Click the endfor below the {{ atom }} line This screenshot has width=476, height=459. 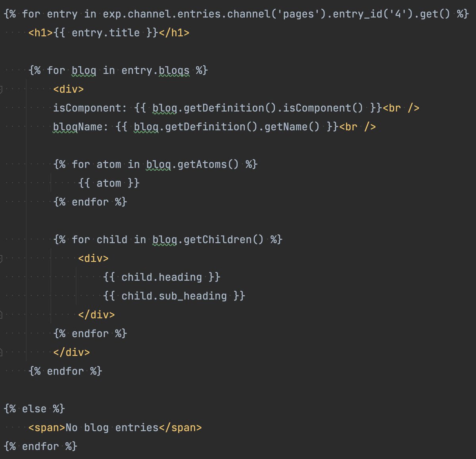click(90, 202)
